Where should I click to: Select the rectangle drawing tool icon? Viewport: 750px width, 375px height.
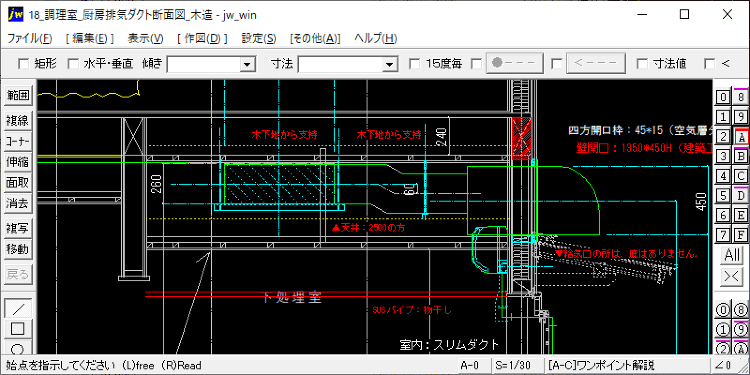tap(18, 329)
